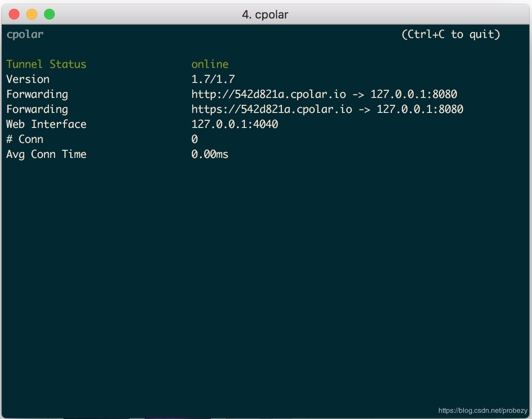Click the http://542d821a.cpolar.io forwarding URL
The image size is (532, 419).
coord(269,94)
